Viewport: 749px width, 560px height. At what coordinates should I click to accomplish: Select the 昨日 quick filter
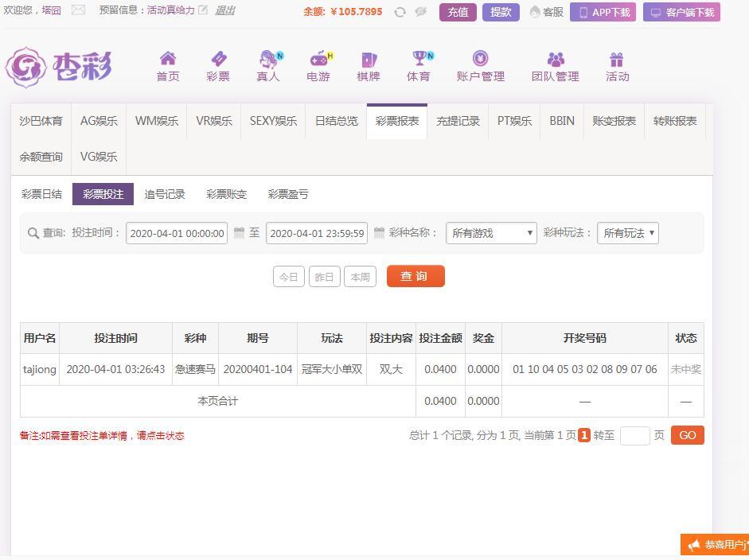324,277
